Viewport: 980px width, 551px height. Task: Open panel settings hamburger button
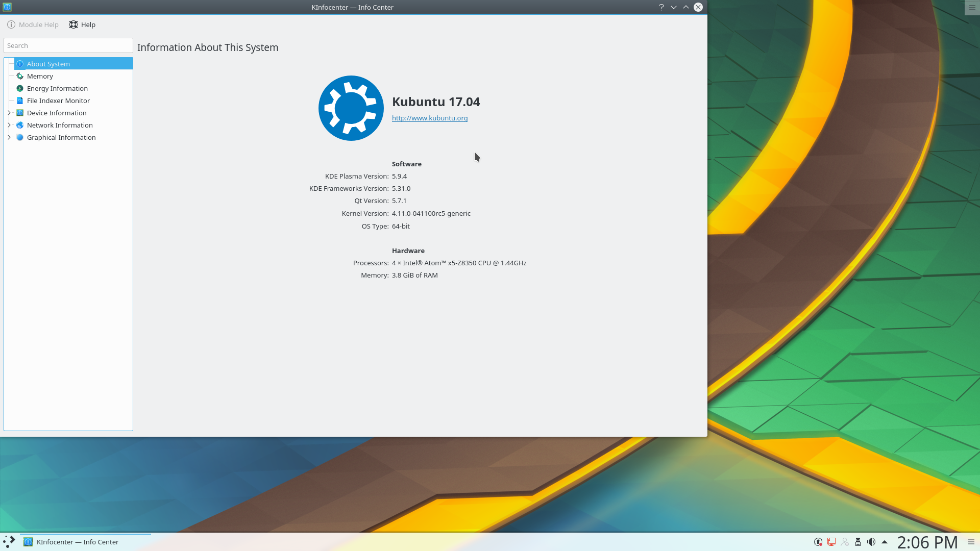click(x=971, y=542)
